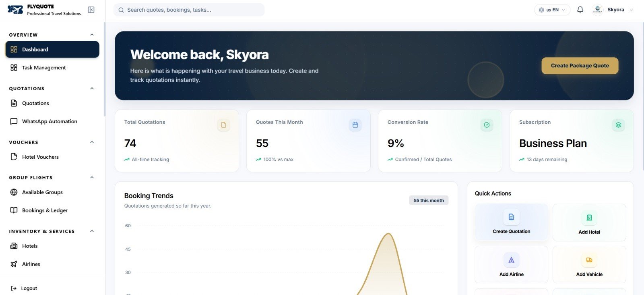Image resolution: width=644 pixels, height=295 pixels.
Task: Click the Add Airline icon
Action: 511,260
